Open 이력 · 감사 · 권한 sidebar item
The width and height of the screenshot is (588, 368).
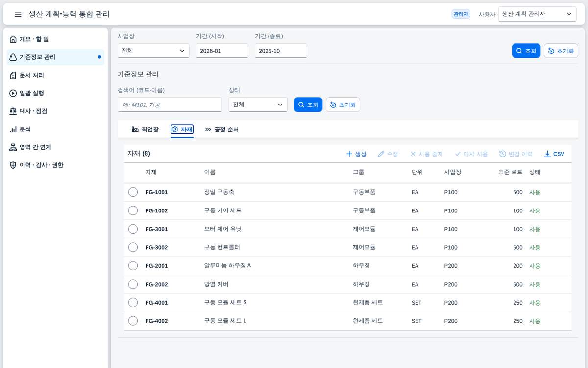pos(56,165)
